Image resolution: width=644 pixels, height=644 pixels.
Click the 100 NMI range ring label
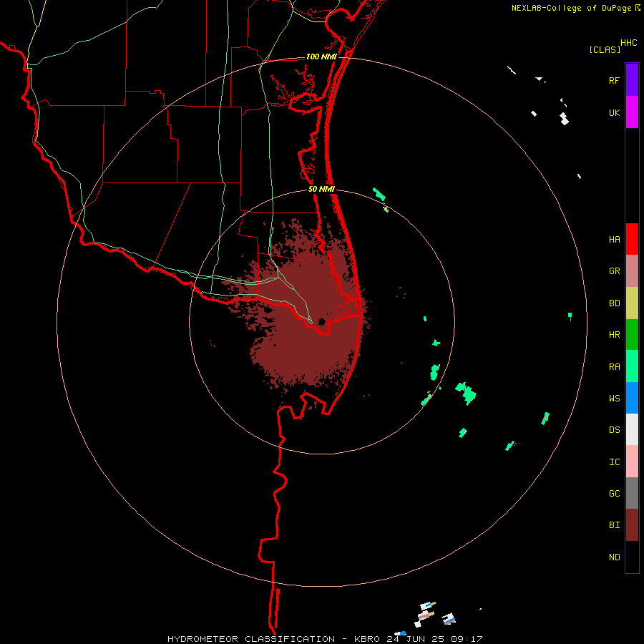click(321, 57)
